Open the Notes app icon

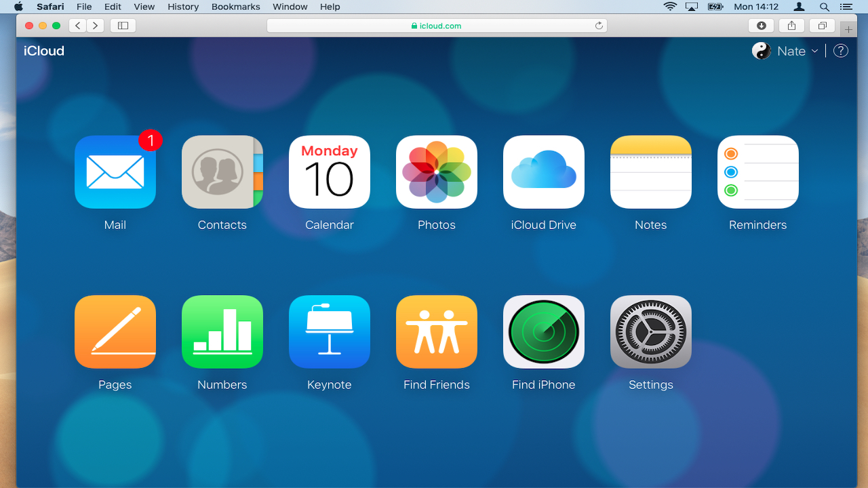pos(651,172)
